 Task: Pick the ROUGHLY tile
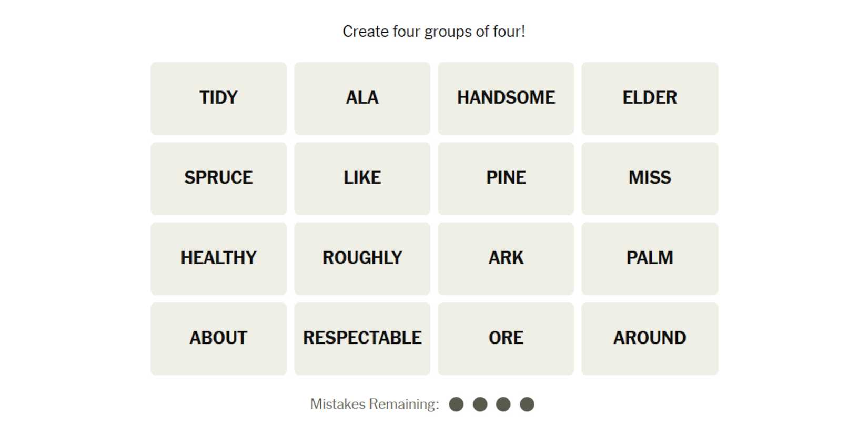(x=362, y=258)
